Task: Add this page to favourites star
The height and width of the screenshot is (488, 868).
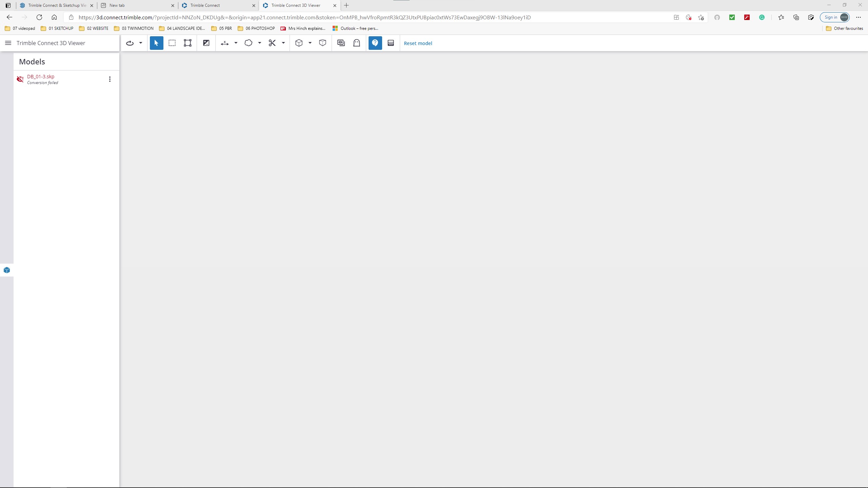Action: click(701, 17)
